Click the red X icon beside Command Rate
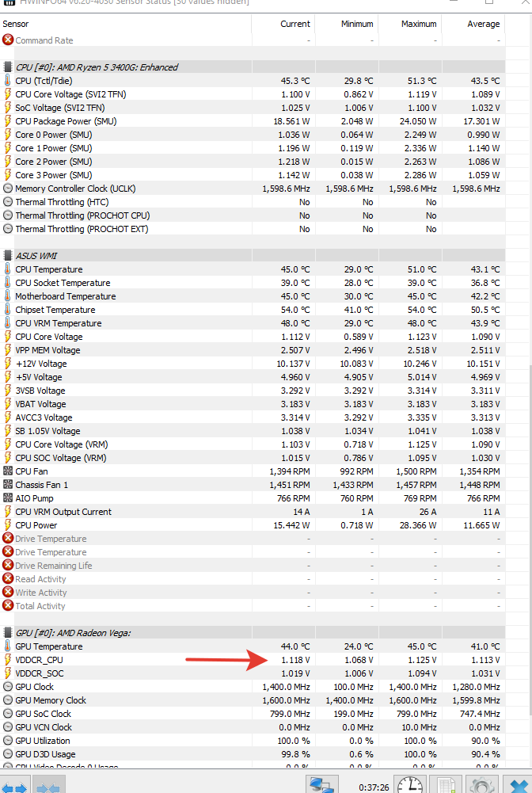The height and width of the screenshot is (793, 532). (x=8, y=40)
